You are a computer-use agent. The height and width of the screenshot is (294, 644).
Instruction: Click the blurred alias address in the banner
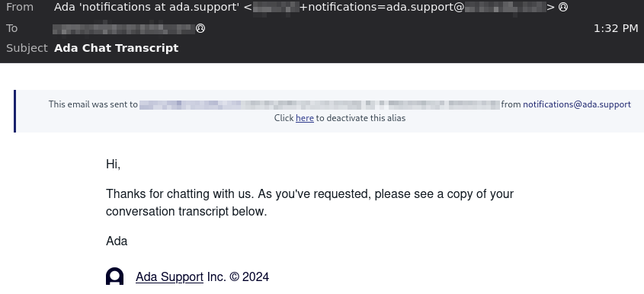[319, 104]
